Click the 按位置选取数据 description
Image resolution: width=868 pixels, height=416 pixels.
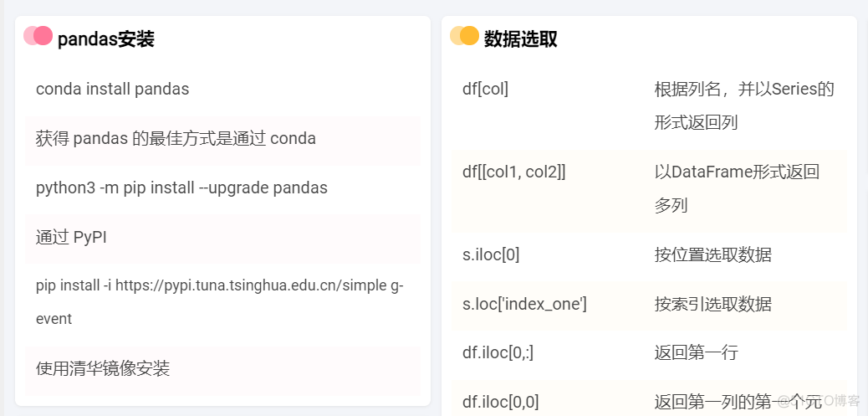pyautogui.click(x=713, y=254)
